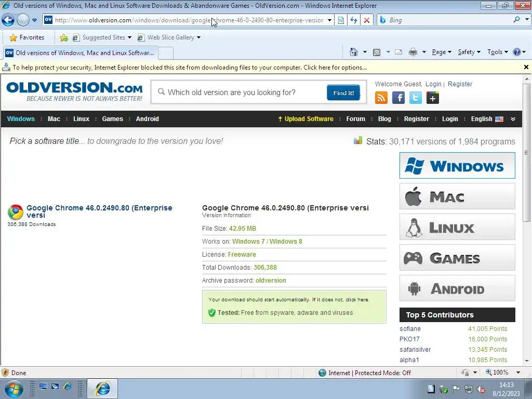532x399 pixels.
Task: Click the GAMES platform banner
Action: click(457, 258)
